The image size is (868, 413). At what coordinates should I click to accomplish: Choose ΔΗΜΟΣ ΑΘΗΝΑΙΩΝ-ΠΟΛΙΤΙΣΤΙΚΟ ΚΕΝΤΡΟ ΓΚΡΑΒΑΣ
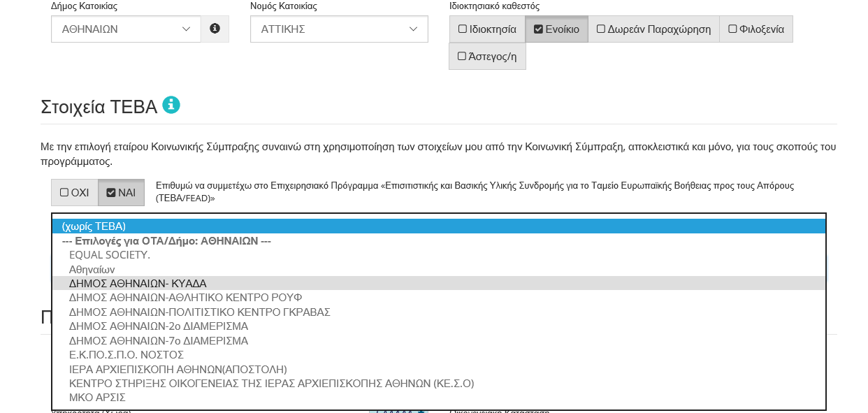tap(439, 312)
